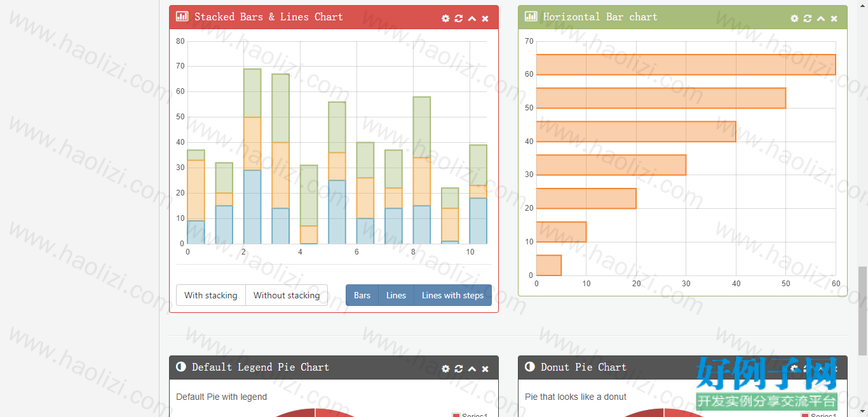Open settings gear on Default Legend Pie Chart
Viewport: 868px width, 417px height.
click(445, 369)
